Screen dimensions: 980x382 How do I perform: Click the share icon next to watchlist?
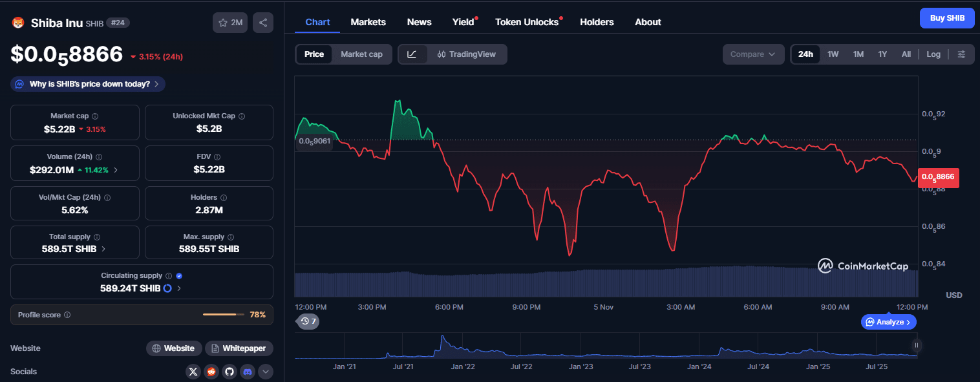pos(263,23)
